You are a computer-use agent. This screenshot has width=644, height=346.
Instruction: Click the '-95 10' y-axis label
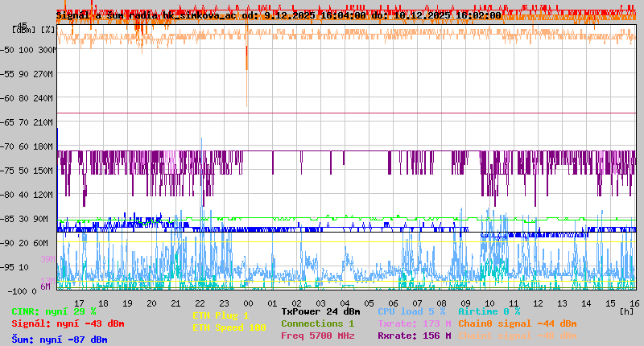pyautogui.click(x=14, y=268)
